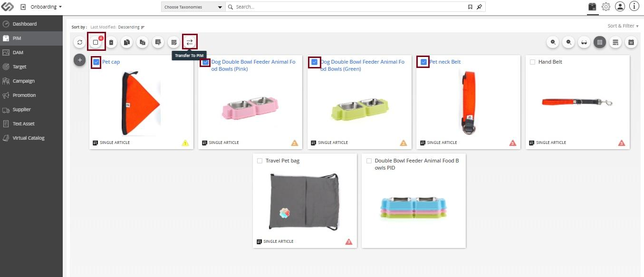Click the zoom out magnifier icon
The height and width of the screenshot is (277, 644).
tap(569, 42)
